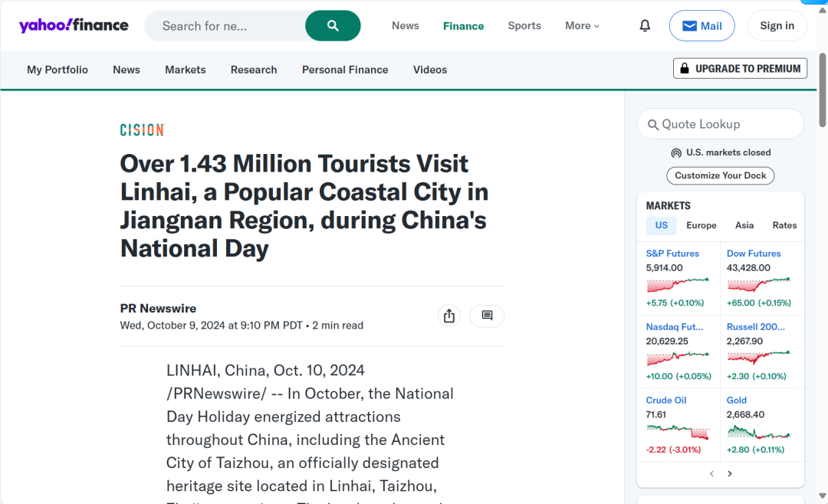Click the share article icon
This screenshot has height=504, width=828.
click(x=449, y=316)
